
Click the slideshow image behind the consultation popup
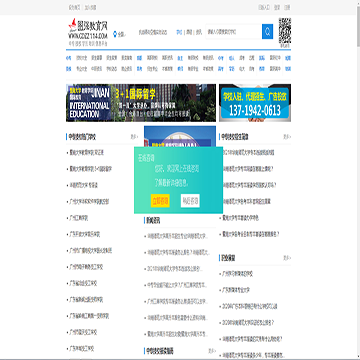coord(180,136)
